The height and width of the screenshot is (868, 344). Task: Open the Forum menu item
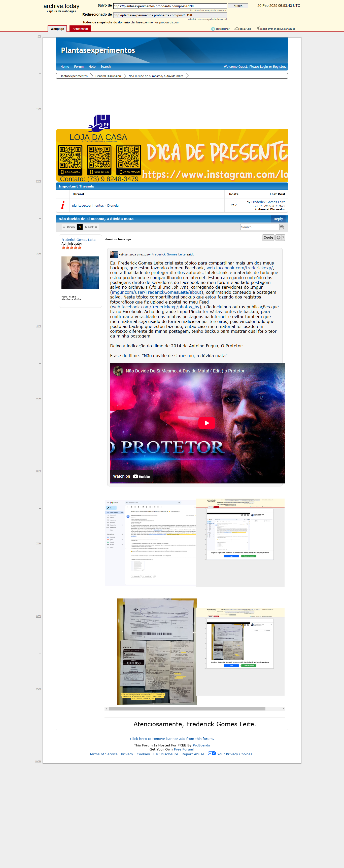coord(79,67)
